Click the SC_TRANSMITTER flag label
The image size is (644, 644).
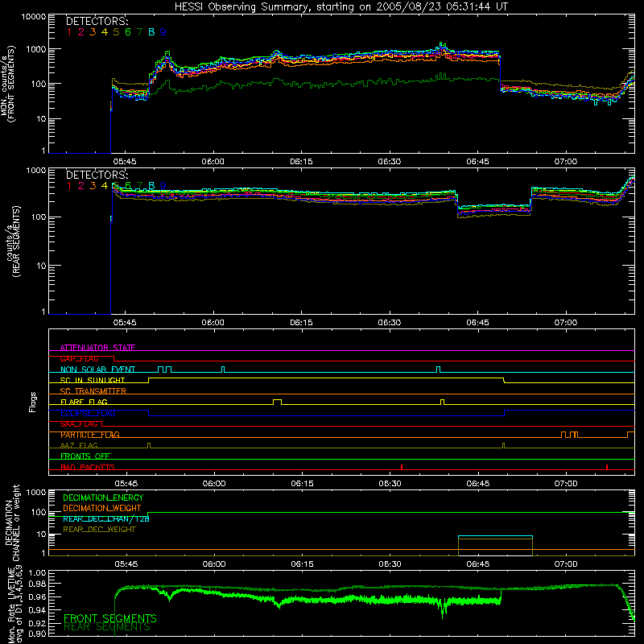tap(93, 390)
